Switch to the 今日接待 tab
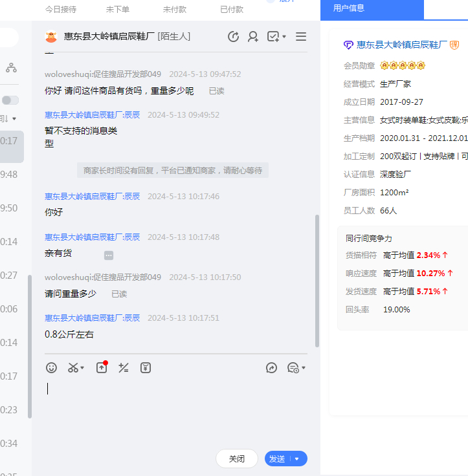The width and height of the screenshot is (468, 476). [x=61, y=9]
